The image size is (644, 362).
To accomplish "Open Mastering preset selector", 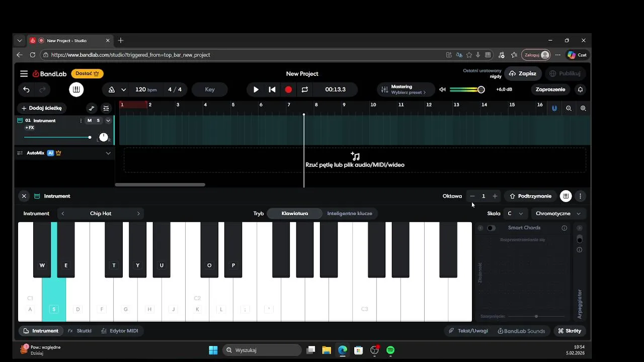I will (406, 89).
